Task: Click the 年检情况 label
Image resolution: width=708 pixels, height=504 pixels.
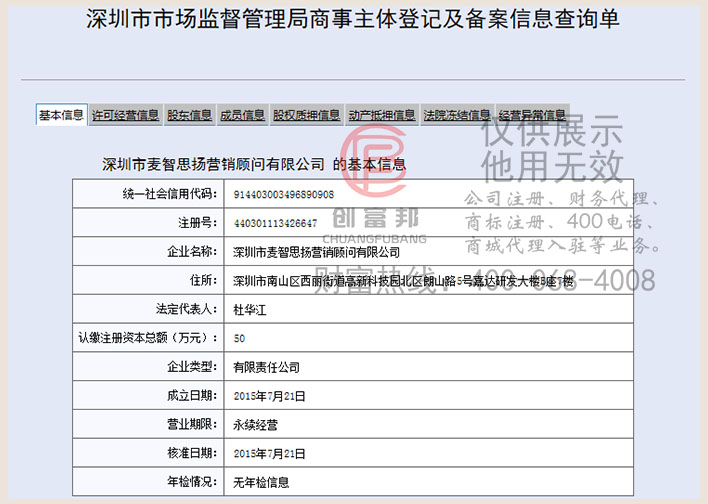Action: 192,482
